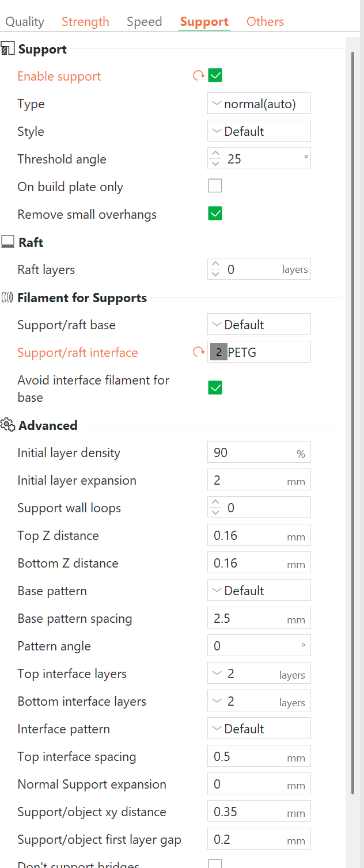Open the Support/raft base filament dropdown
Screen dimensions: 364x868
259,325
